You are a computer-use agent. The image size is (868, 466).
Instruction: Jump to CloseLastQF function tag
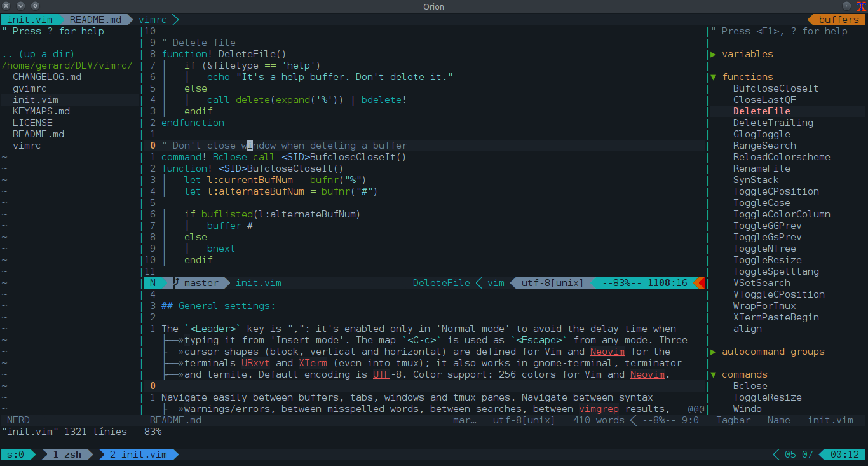(x=764, y=100)
